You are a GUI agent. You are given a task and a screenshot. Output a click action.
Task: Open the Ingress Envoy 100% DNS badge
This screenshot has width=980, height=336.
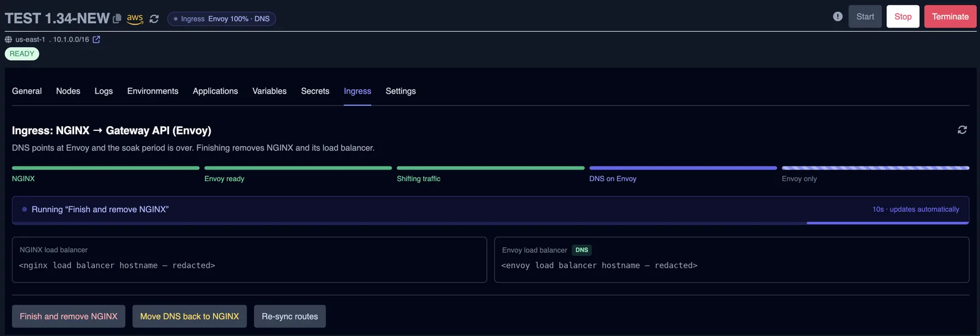coord(222,19)
